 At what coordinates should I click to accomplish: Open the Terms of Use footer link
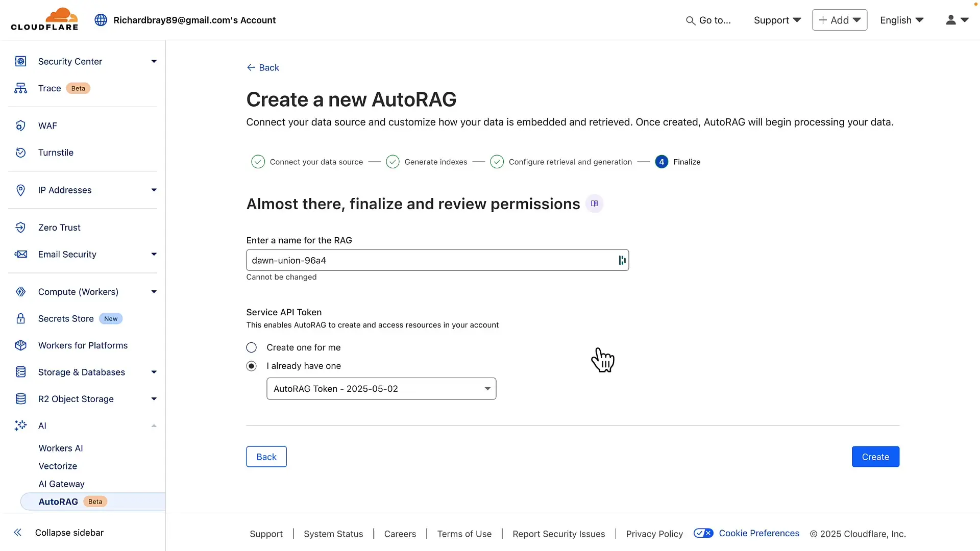(x=464, y=534)
